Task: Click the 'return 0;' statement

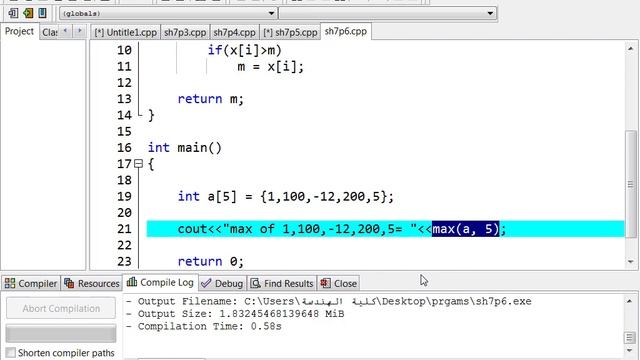Action: coord(210,262)
